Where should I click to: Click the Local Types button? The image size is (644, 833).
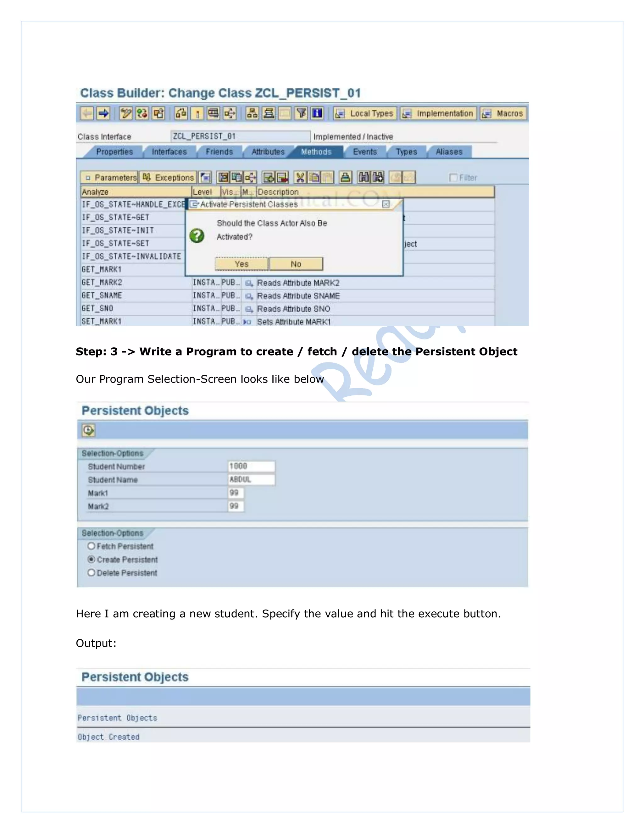[365, 113]
